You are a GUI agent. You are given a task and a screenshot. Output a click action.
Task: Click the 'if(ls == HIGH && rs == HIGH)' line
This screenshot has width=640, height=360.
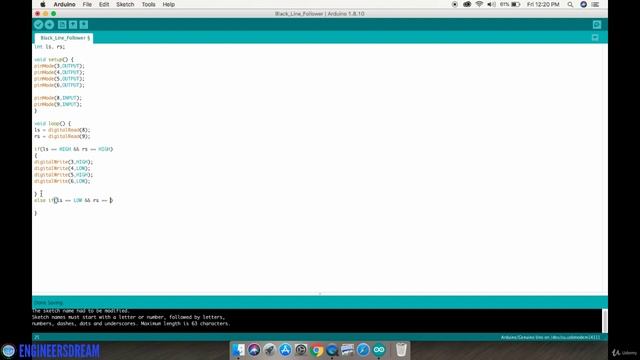click(73, 149)
